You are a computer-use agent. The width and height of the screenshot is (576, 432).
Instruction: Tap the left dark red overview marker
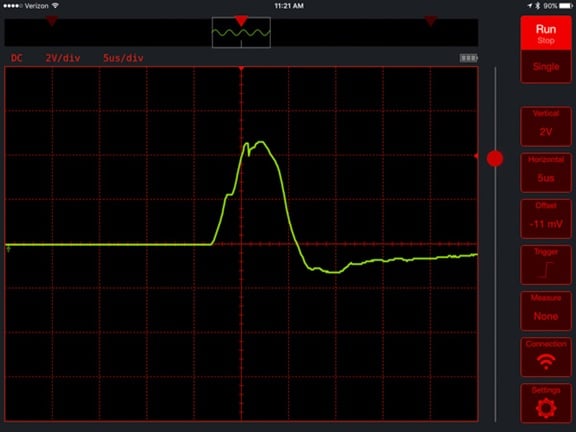(52, 21)
